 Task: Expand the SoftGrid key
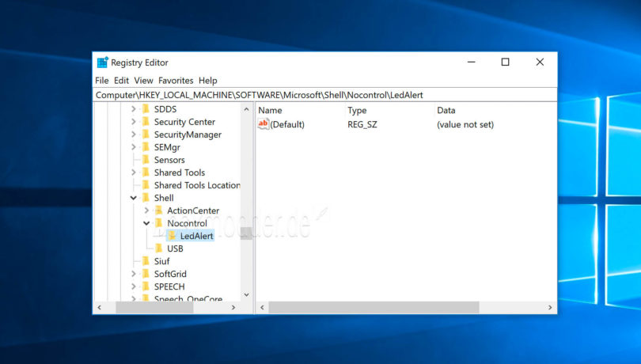click(133, 274)
